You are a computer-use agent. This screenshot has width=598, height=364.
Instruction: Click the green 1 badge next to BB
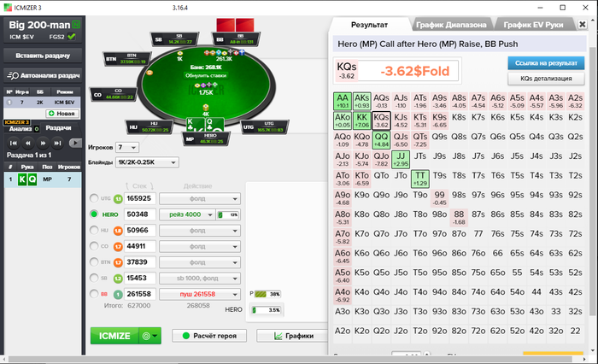point(118,294)
